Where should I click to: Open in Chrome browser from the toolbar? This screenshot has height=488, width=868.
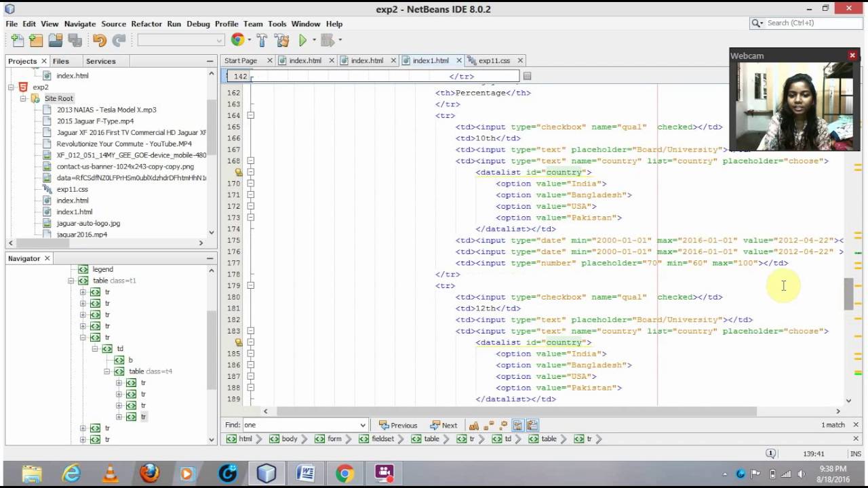coord(237,40)
